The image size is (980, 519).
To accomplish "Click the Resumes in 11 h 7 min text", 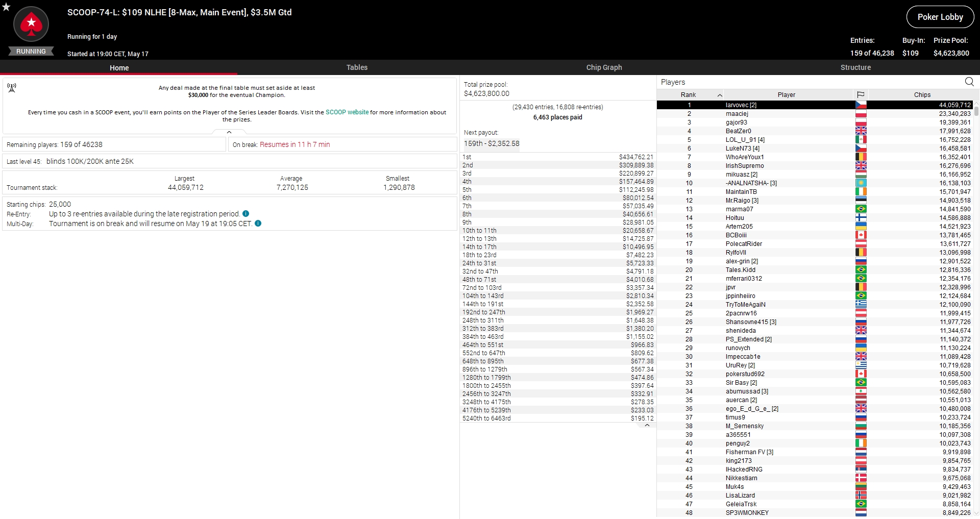I will [295, 144].
